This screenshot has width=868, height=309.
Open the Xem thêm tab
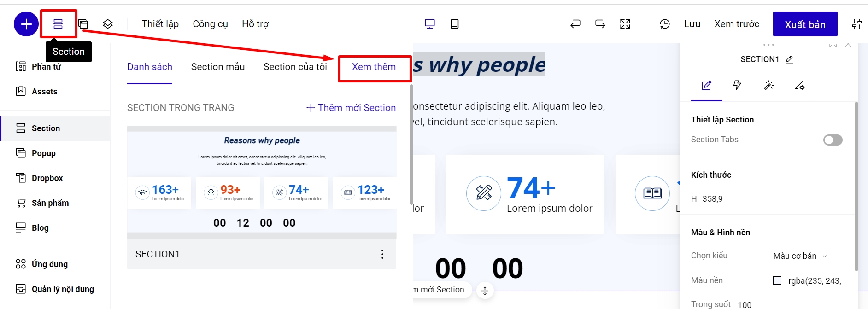point(374,67)
